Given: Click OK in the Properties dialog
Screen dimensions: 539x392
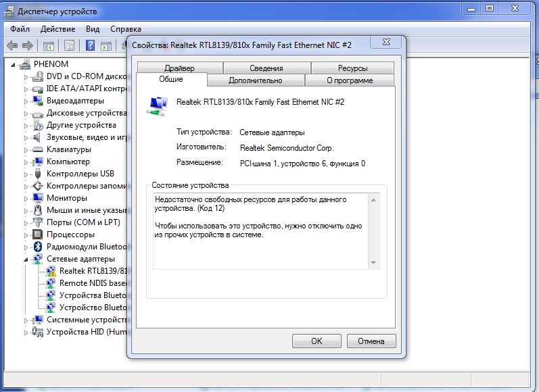Looking at the screenshot, I should [x=317, y=341].
